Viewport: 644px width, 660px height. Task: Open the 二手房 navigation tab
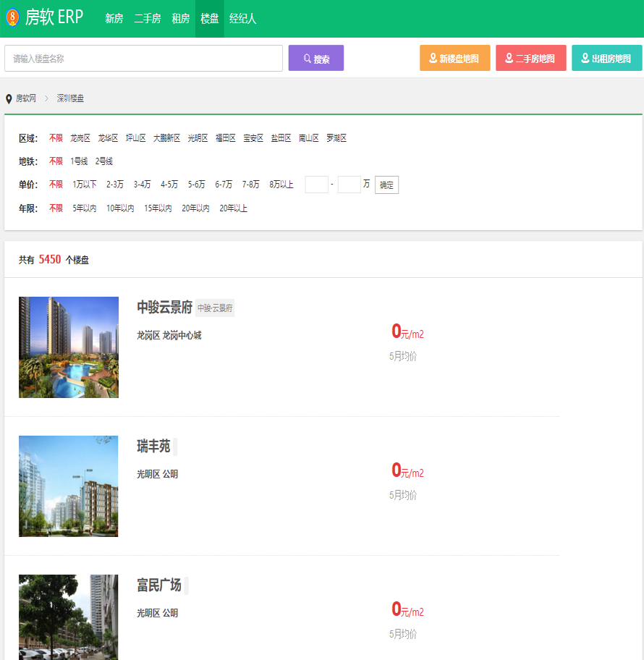(148, 19)
